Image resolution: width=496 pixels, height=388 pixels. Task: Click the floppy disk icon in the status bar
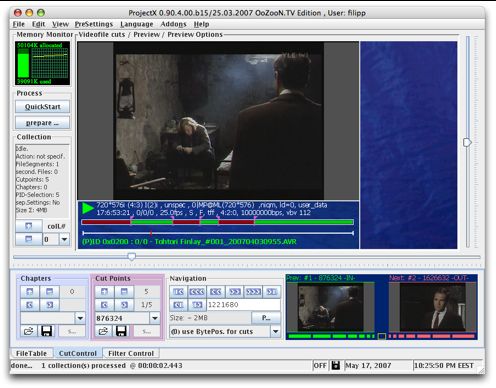pyautogui.click(x=336, y=366)
